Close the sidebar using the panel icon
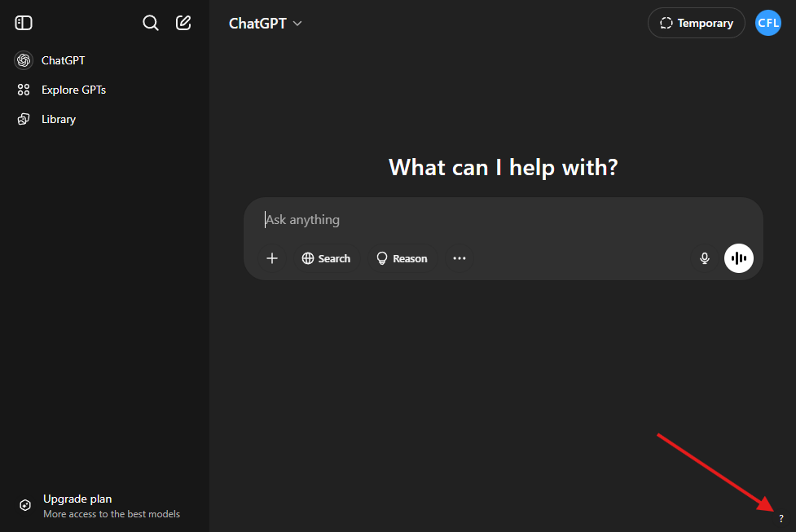 [24, 23]
